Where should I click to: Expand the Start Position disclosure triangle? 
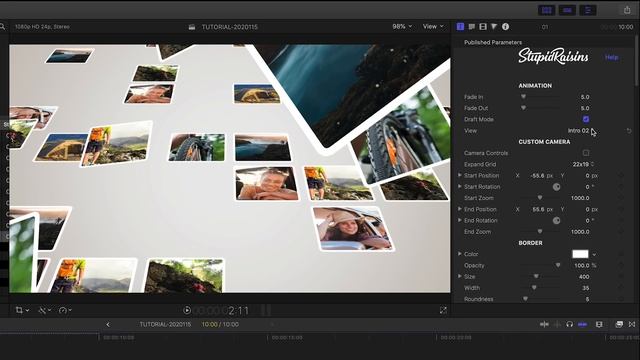tap(460, 175)
